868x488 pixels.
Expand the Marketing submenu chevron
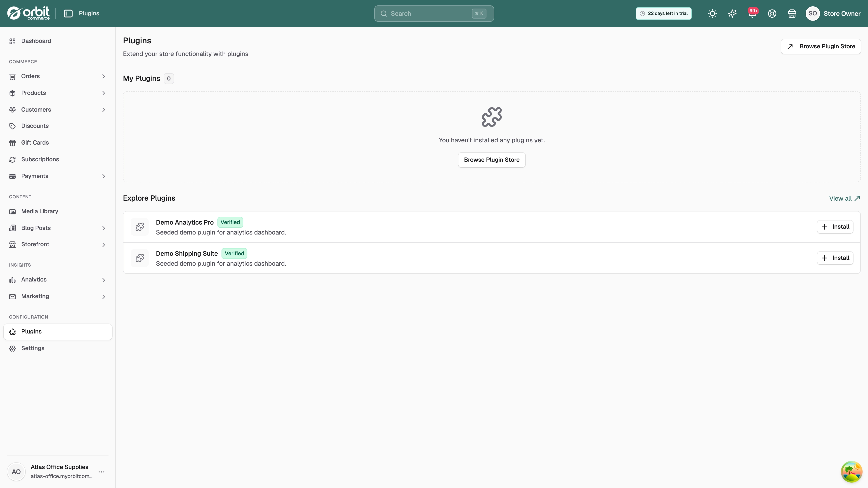pos(104,297)
